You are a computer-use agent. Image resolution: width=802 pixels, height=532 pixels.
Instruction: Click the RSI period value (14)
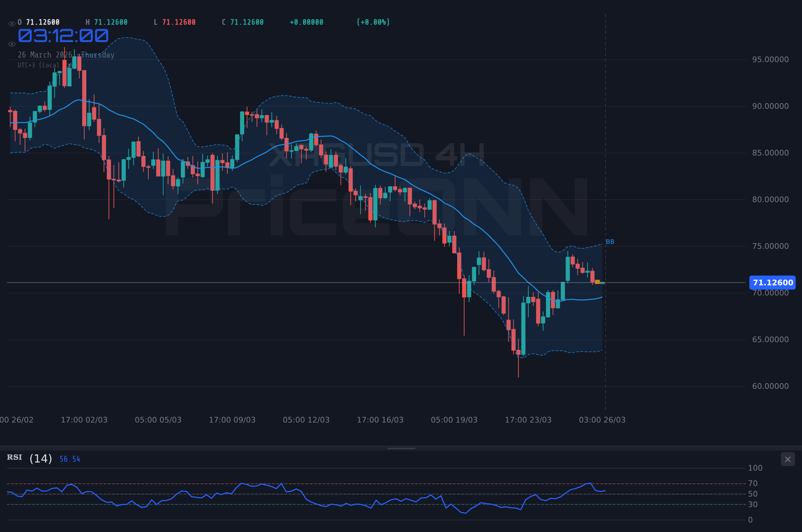point(40,458)
